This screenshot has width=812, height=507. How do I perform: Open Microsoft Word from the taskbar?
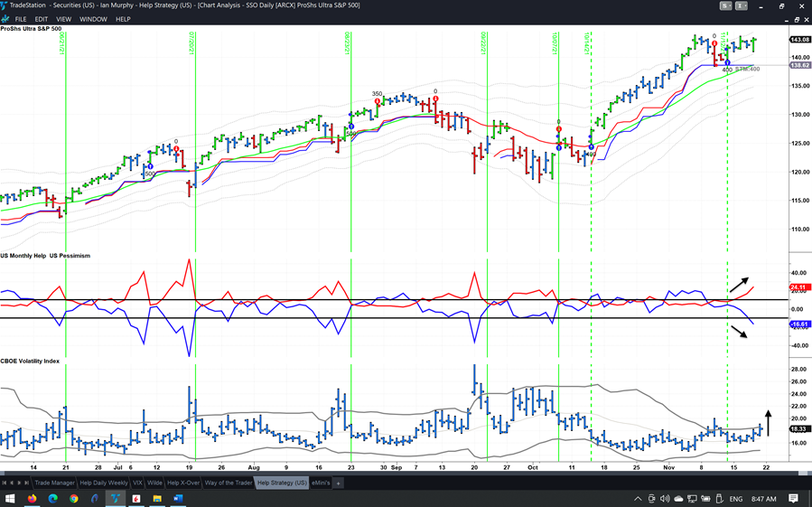(178, 499)
